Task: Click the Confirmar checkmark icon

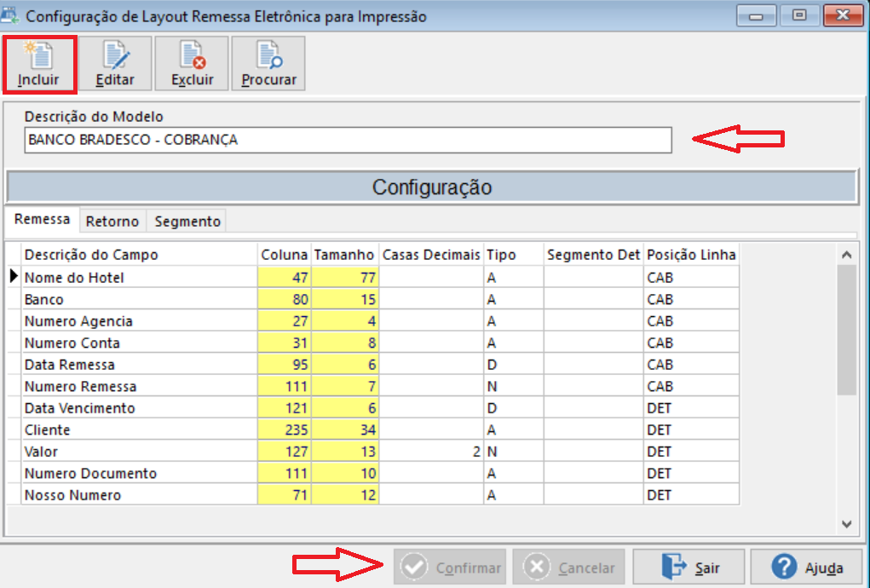Action: 417,566
